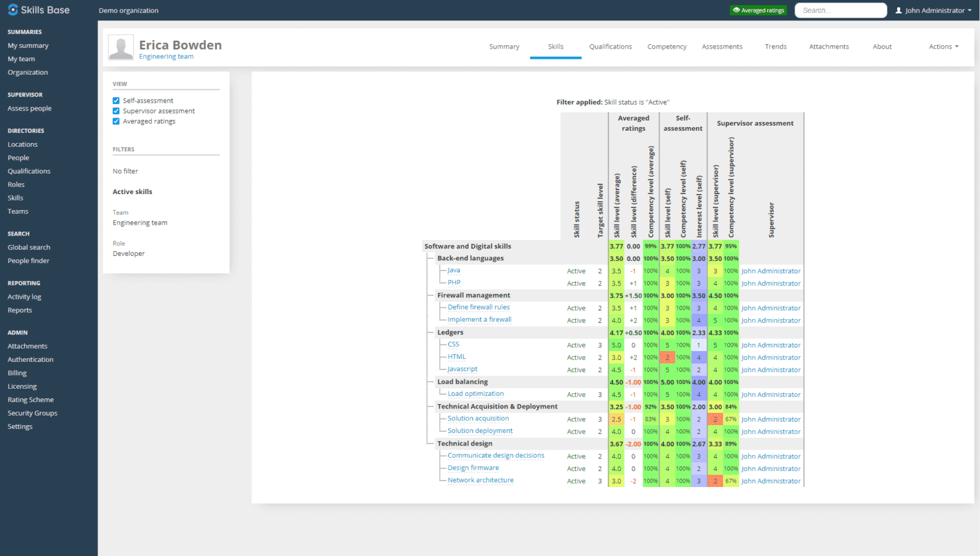This screenshot has width=980, height=556.
Task: Open Erica Bowden's profile avatar
Action: point(121,47)
